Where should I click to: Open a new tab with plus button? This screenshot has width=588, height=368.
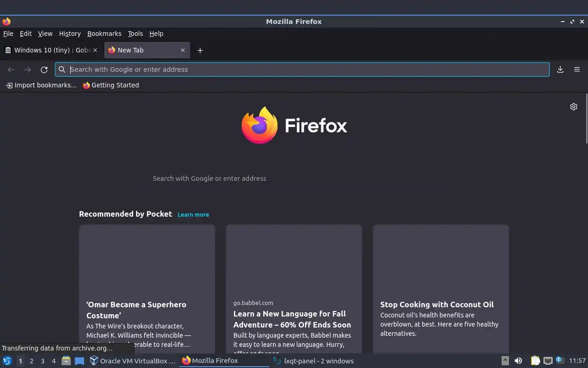coord(200,50)
